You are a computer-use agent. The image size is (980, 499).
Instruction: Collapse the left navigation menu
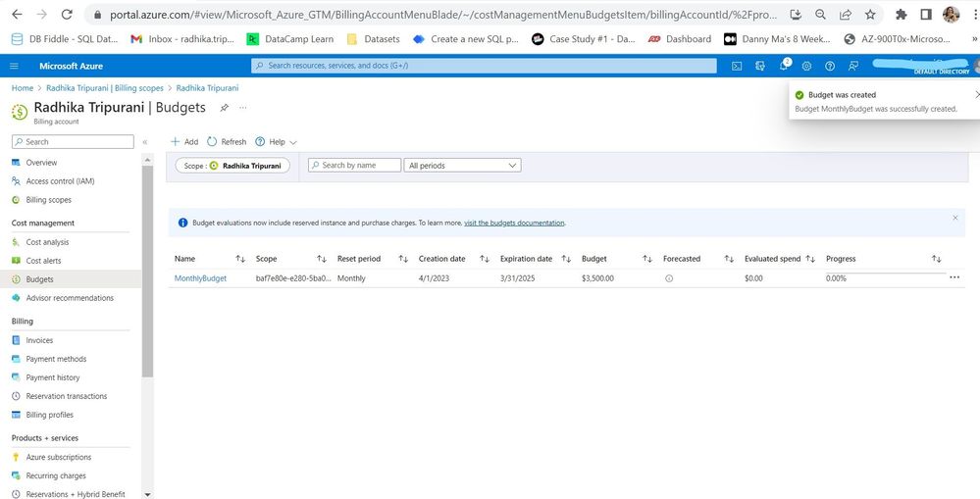[145, 142]
